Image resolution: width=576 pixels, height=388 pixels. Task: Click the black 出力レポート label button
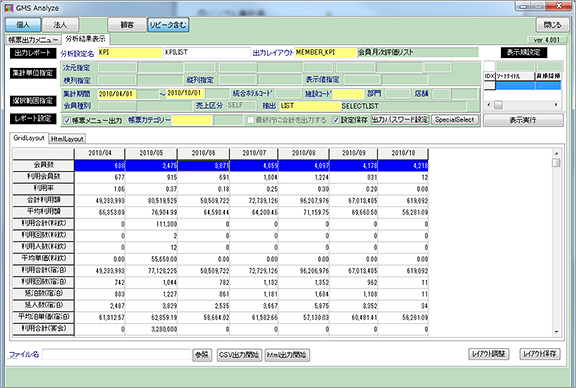click(33, 53)
